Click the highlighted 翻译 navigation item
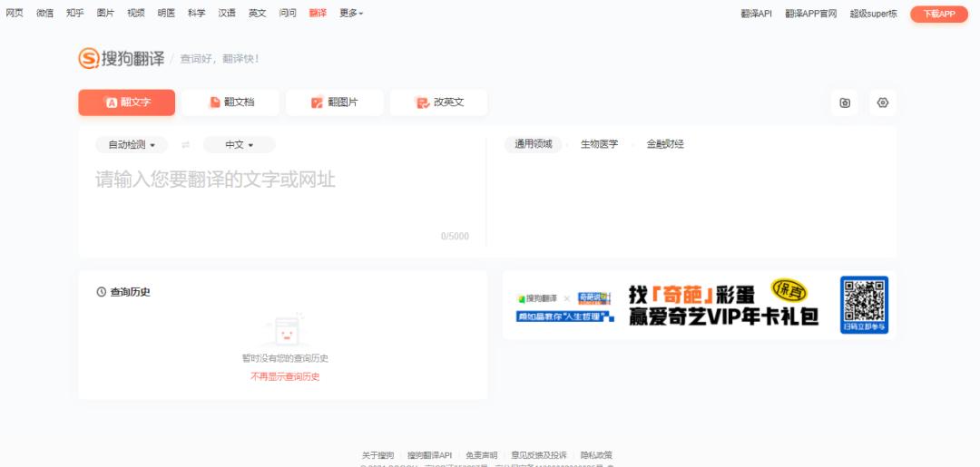The height and width of the screenshot is (467, 980). point(318,13)
